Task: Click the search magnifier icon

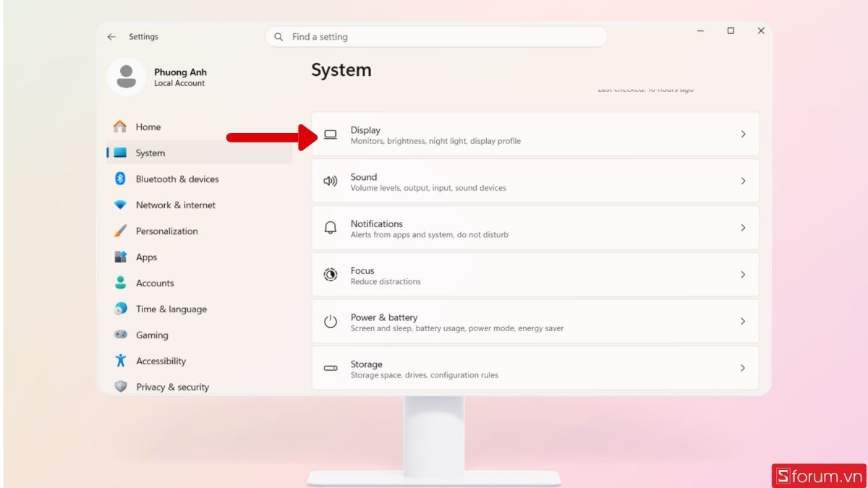Action: pos(279,37)
